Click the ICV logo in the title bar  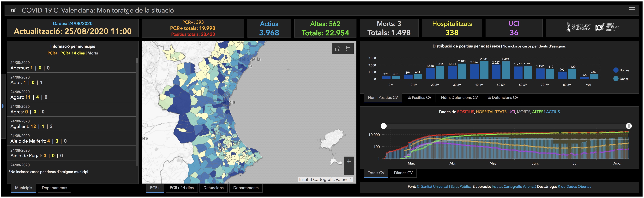pyautogui.click(x=13, y=11)
